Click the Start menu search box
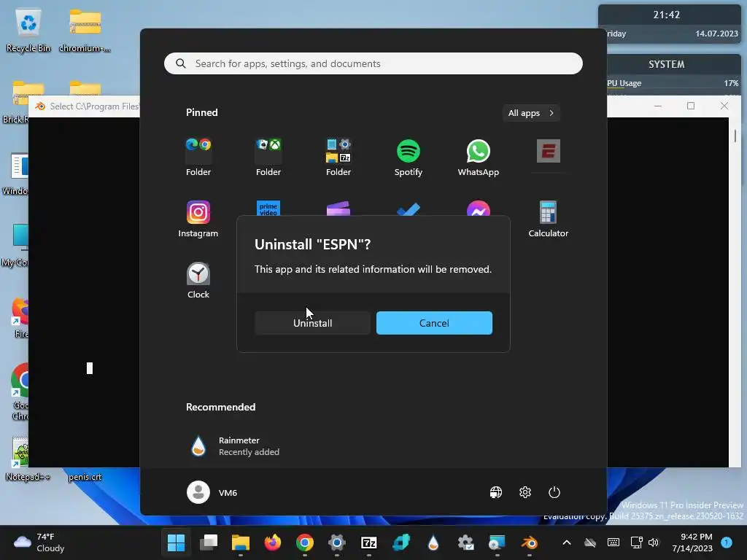747x560 pixels. point(373,63)
